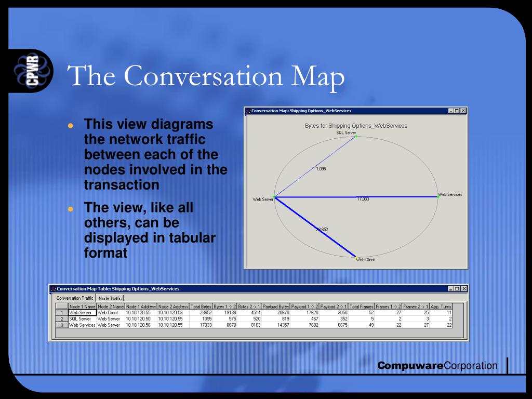The image size is (532, 399).
Task: Click the 1,095 link label on the map
Action: click(x=321, y=169)
